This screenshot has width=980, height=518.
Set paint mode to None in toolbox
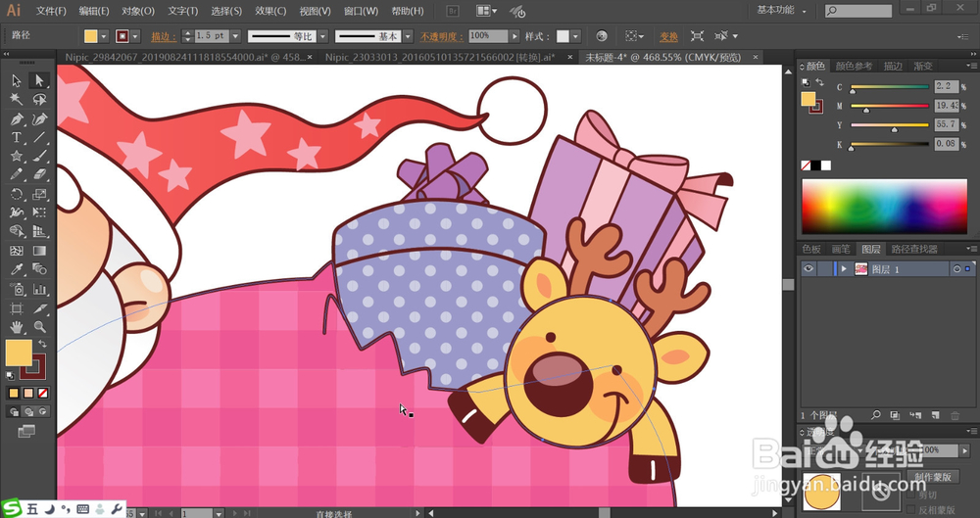pos(43,393)
